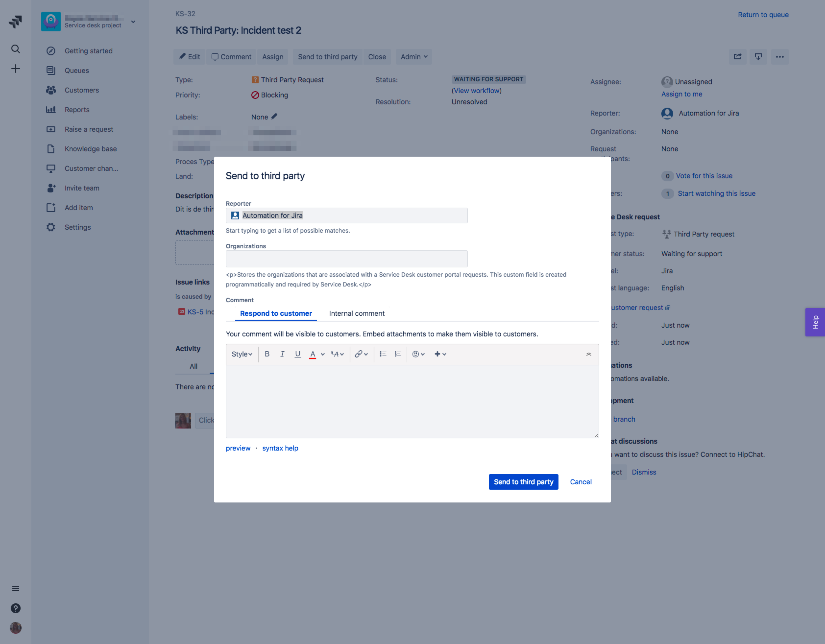Image resolution: width=825 pixels, height=644 pixels.
Task: Click the Reporter field in dialog
Action: (346, 215)
